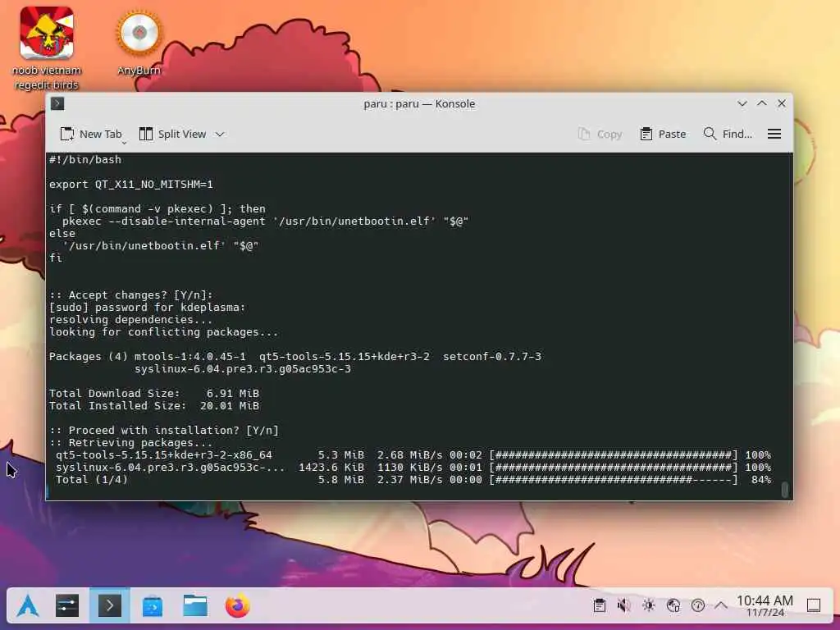
Task: Click the qt5-tools download progress bar
Action: tap(614, 454)
